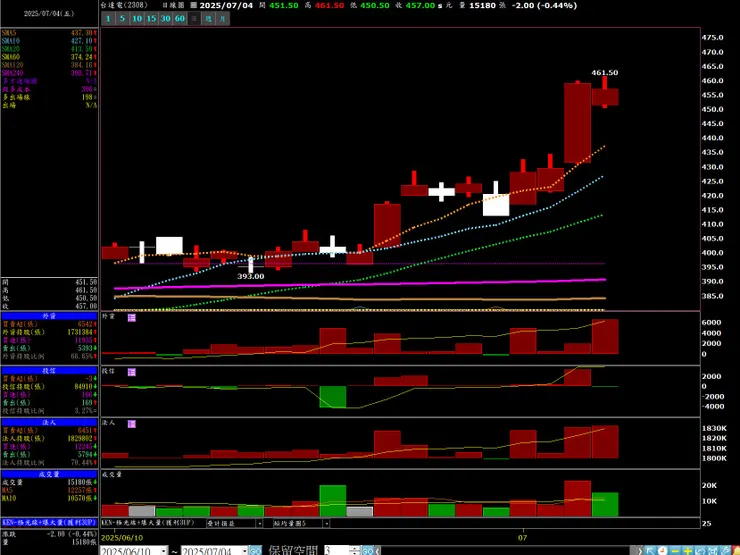Switch to the 5-minute chart interval
Viewport: 740px width, 555px height.
click(122, 18)
